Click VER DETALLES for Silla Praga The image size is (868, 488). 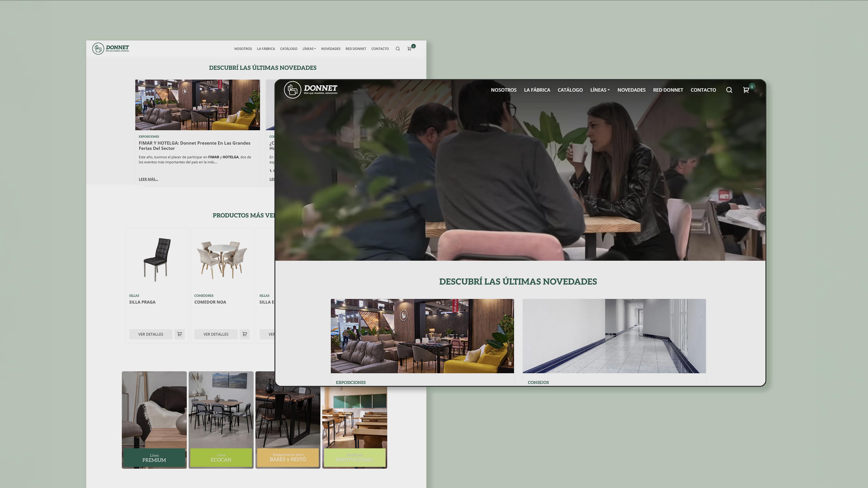[x=151, y=334]
